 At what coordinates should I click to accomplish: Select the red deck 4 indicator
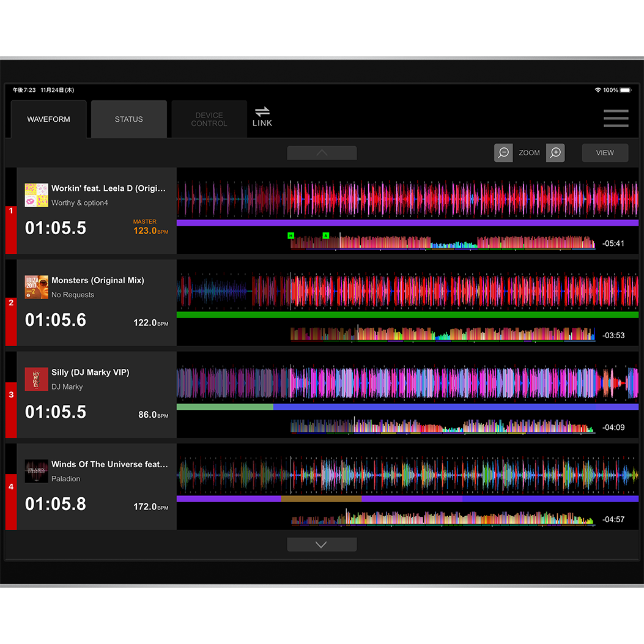click(10, 502)
